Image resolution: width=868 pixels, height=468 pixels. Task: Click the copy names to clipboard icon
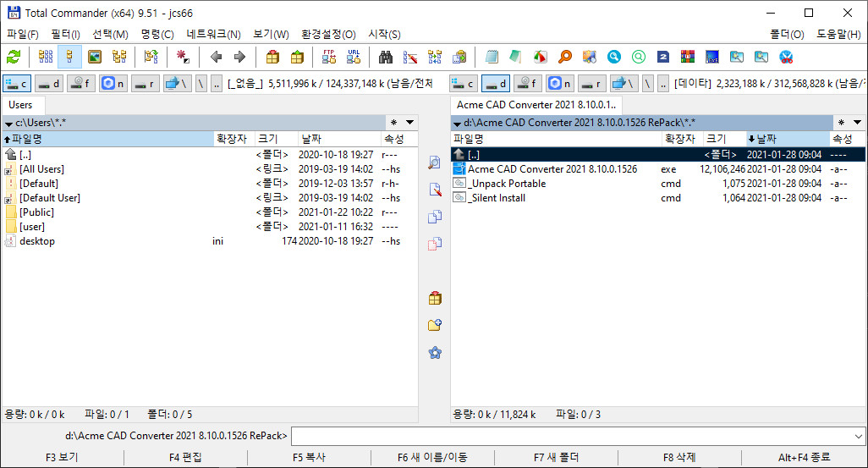click(x=459, y=57)
